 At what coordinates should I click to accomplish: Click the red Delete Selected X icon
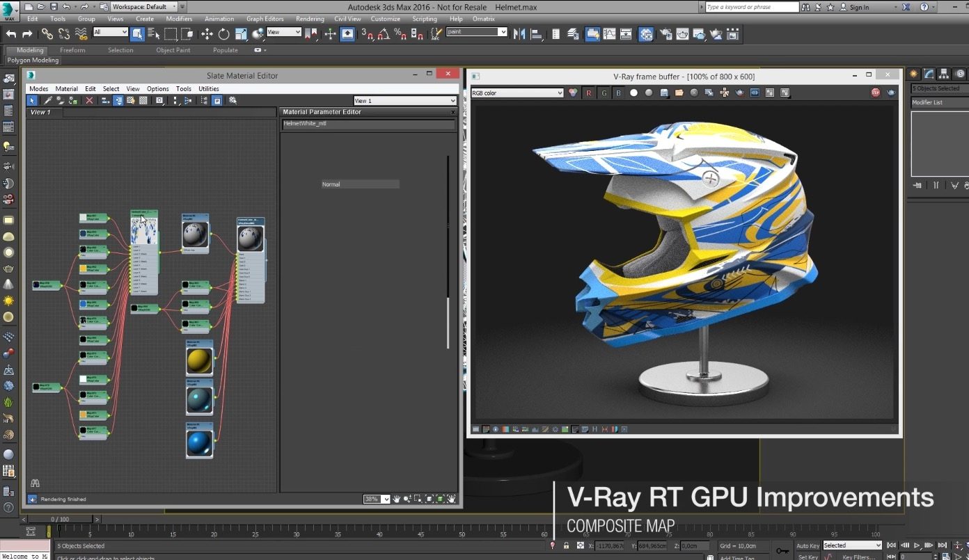coord(89,100)
